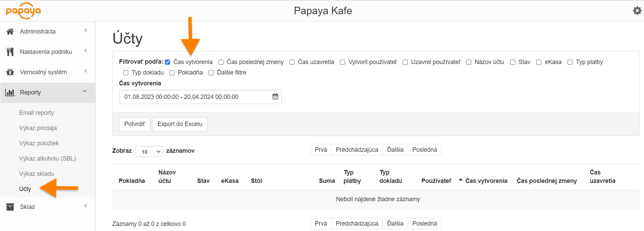Collapse the Reporty menu section

(x=85, y=91)
